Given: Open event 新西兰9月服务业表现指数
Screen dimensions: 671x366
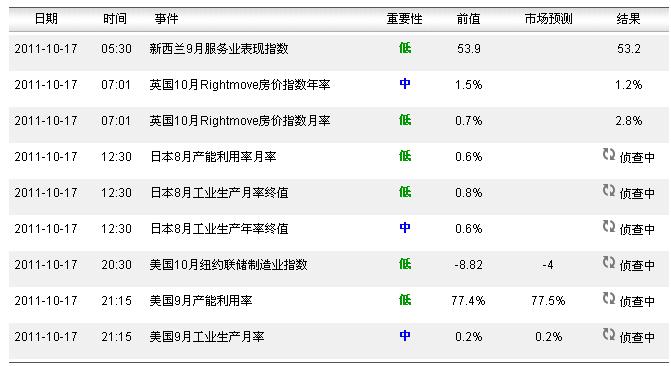Looking at the screenshot, I should tap(219, 49).
